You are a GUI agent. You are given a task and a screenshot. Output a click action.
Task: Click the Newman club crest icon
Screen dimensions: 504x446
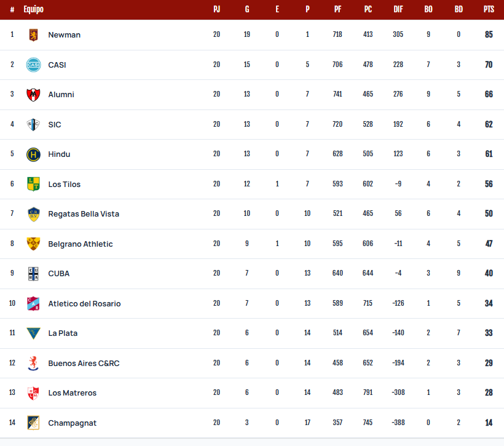(33, 34)
